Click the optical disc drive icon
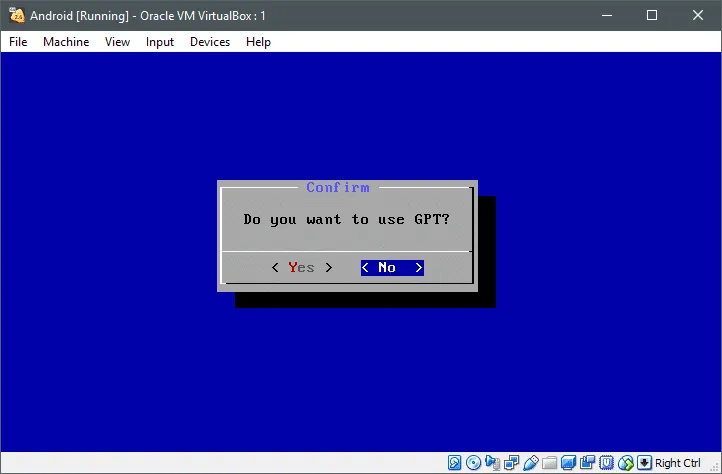 click(x=473, y=462)
